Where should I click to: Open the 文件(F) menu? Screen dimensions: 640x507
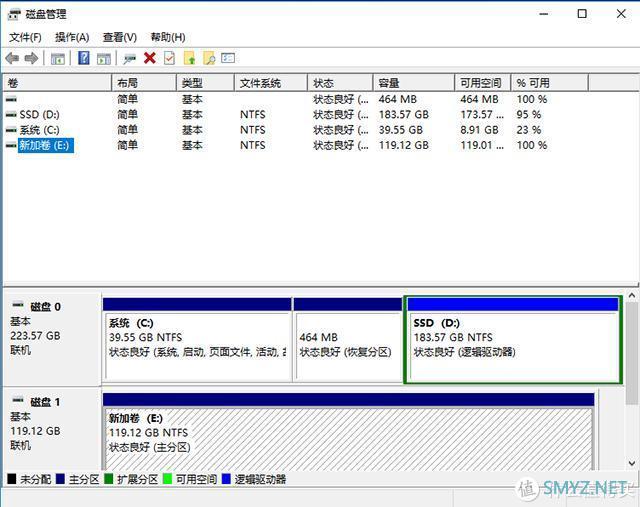pyautogui.click(x=25, y=38)
